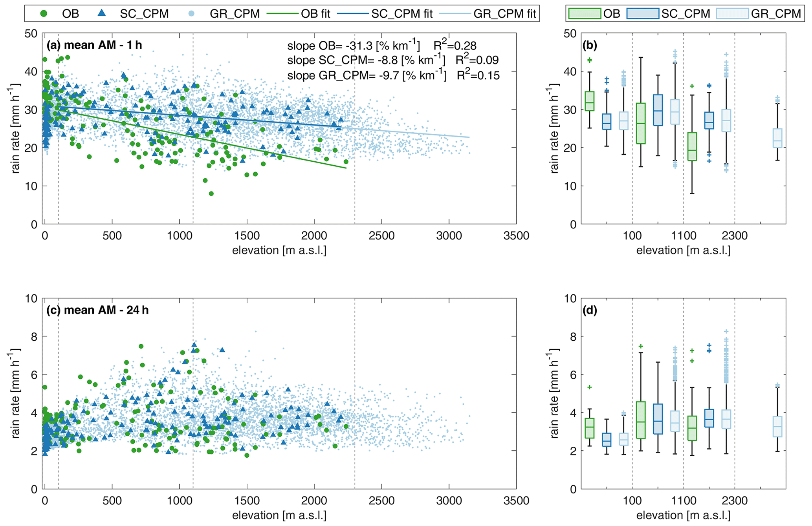Click the green OB boxplot legend swatch
Image resolution: width=812 pixels, height=526 pixels.
point(585,14)
